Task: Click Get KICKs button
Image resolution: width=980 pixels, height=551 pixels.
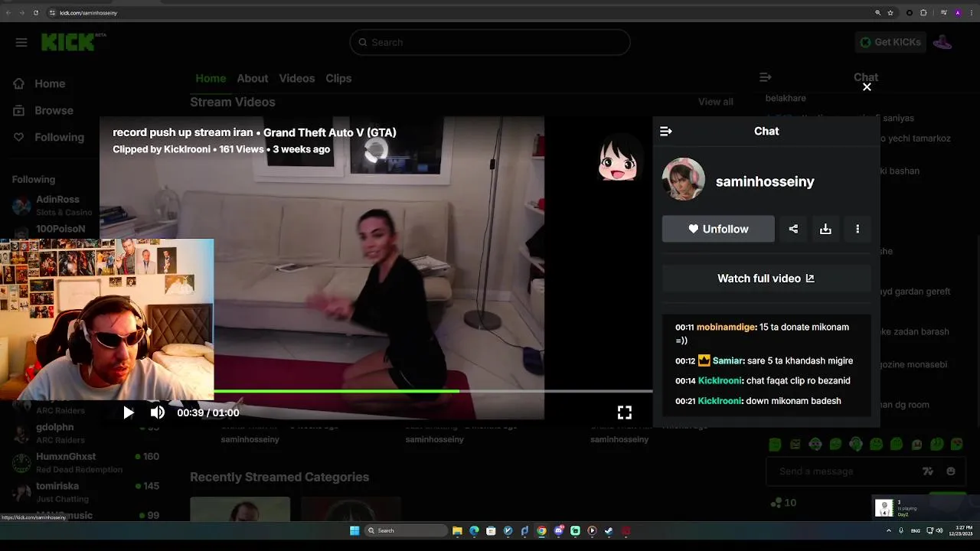Action: [x=890, y=42]
